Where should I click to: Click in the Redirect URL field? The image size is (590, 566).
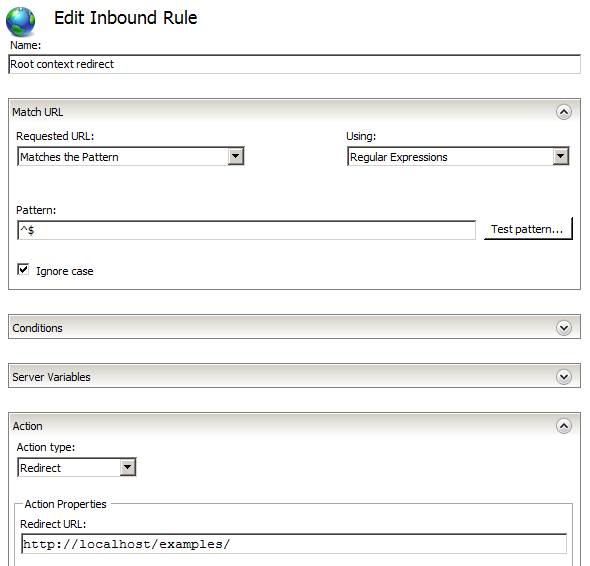[x=294, y=544]
